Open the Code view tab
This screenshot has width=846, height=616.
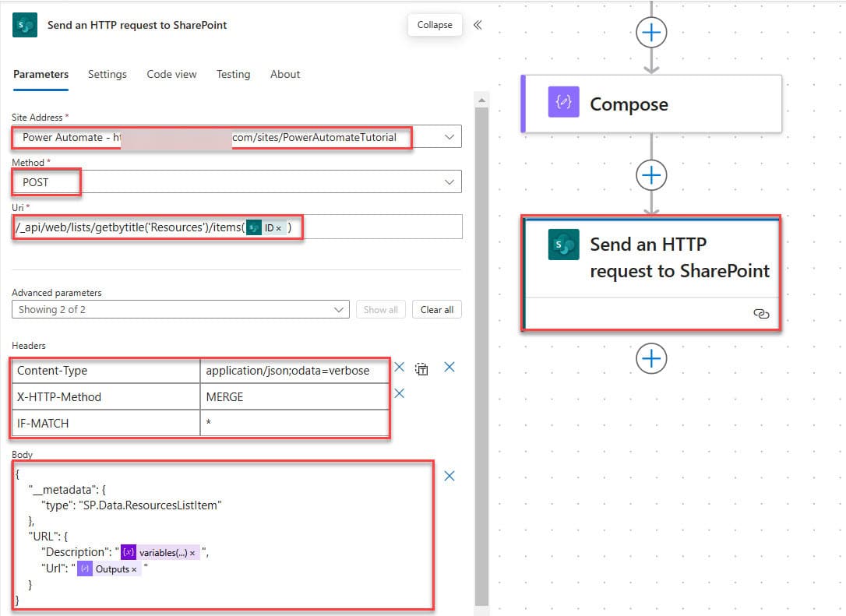(x=171, y=75)
